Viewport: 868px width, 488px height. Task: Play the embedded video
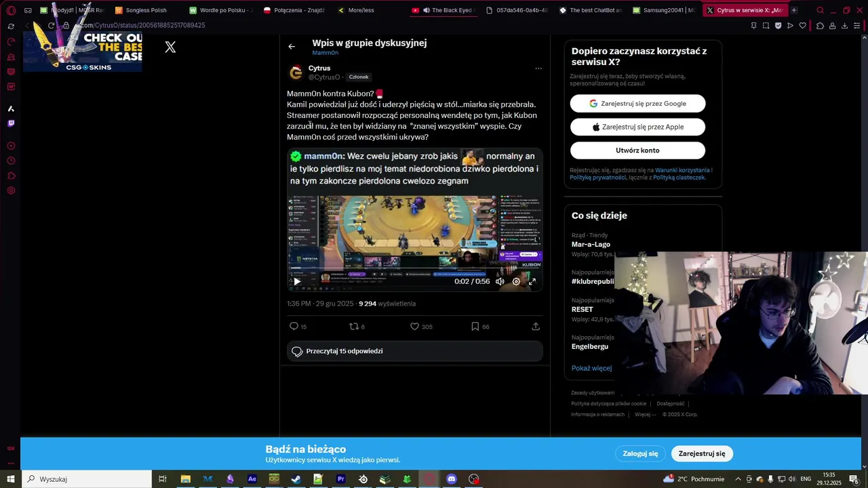click(x=297, y=281)
